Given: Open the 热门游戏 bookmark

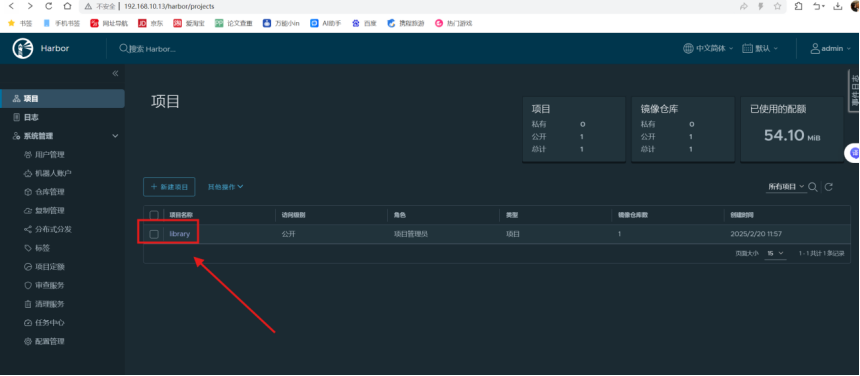Looking at the screenshot, I should [x=454, y=23].
